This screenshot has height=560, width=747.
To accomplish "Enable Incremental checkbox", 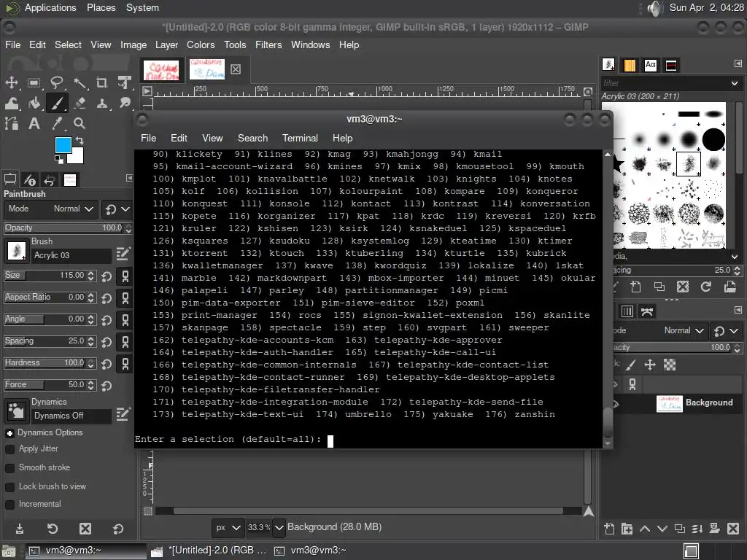I will point(9,505).
